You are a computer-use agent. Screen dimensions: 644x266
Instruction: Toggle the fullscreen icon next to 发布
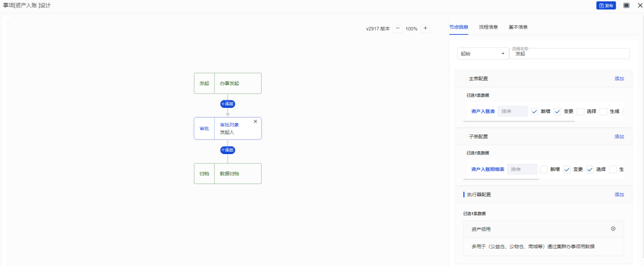pyautogui.click(x=626, y=5)
